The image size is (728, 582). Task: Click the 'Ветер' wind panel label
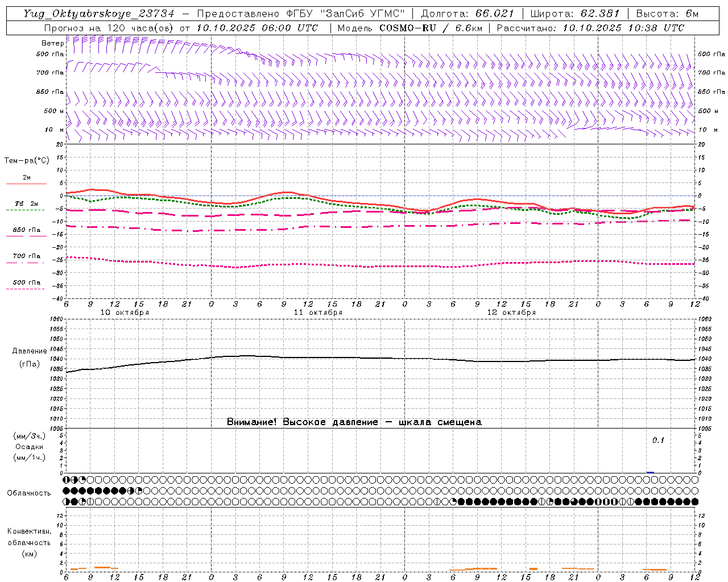click(53, 43)
